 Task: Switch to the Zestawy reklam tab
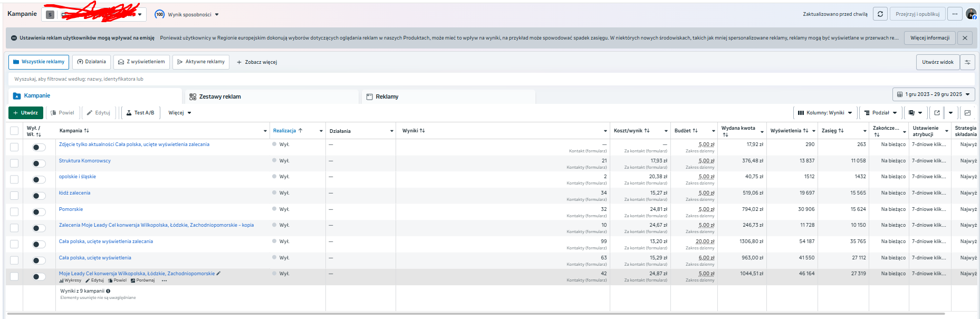pyautogui.click(x=272, y=96)
